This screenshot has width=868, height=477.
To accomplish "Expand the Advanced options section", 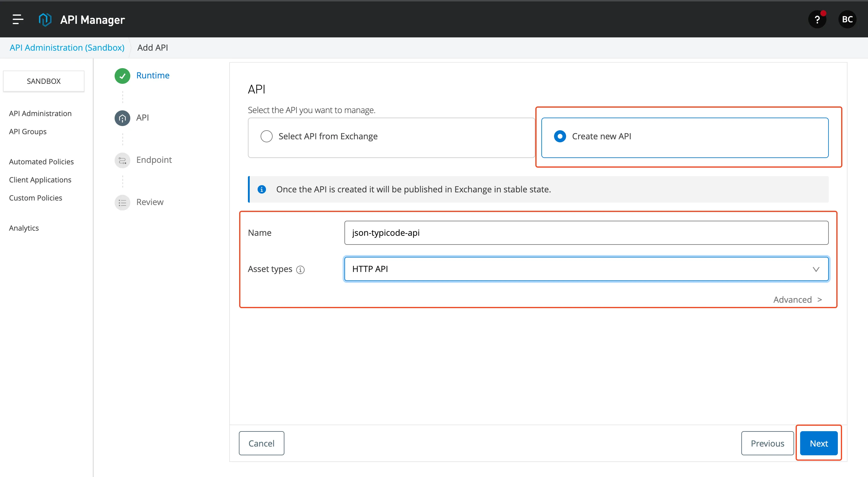I will [x=797, y=299].
